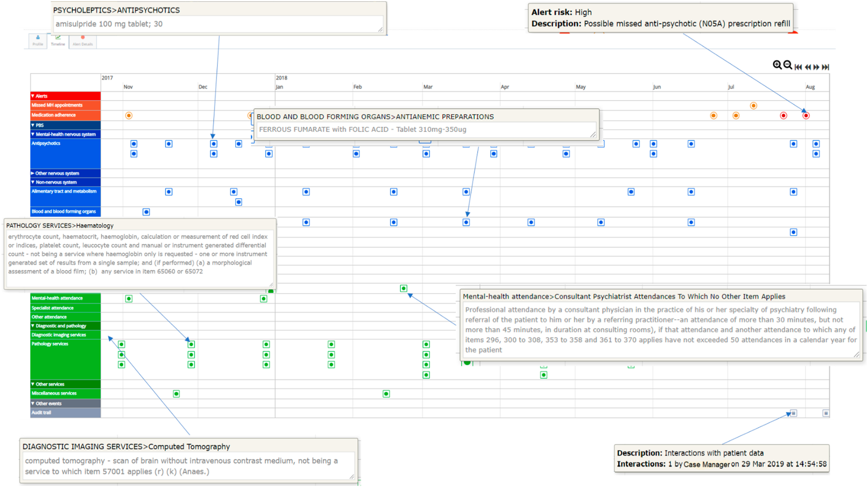The height and width of the screenshot is (488, 868).
Task: Open the July Missed MH appointments alert marker
Action: (753, 106)
